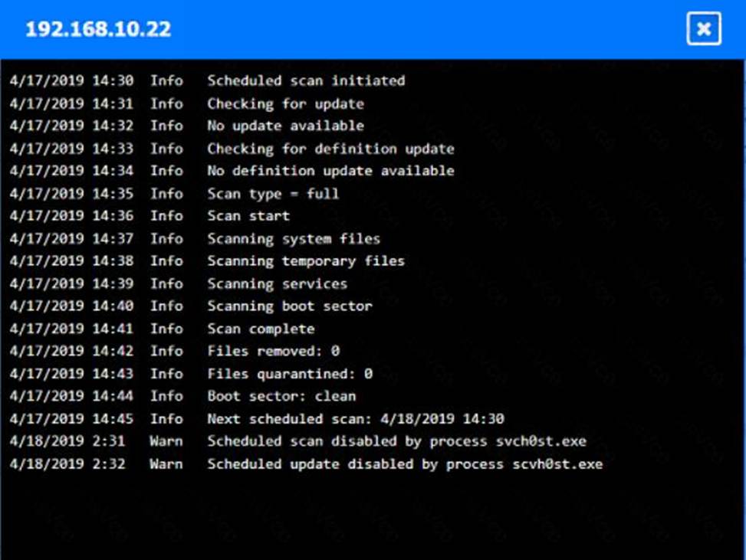The height and width of the screenshot is (560, 746).
Task: Click the "Scan complete" log entry
Action: [261, 329]
